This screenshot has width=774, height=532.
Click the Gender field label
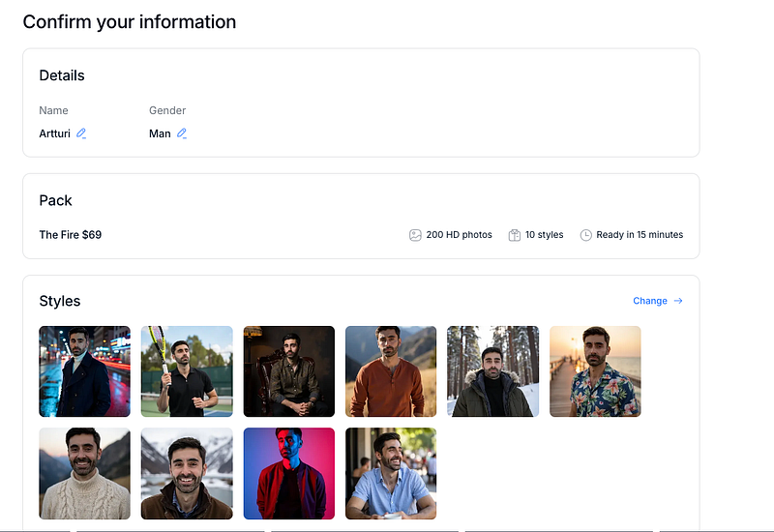coord(167,110)
